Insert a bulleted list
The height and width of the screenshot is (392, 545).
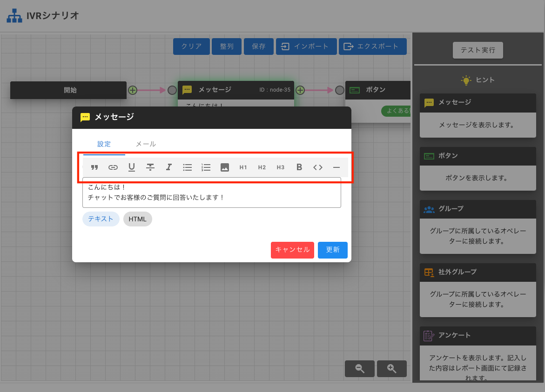pos(188,167)
